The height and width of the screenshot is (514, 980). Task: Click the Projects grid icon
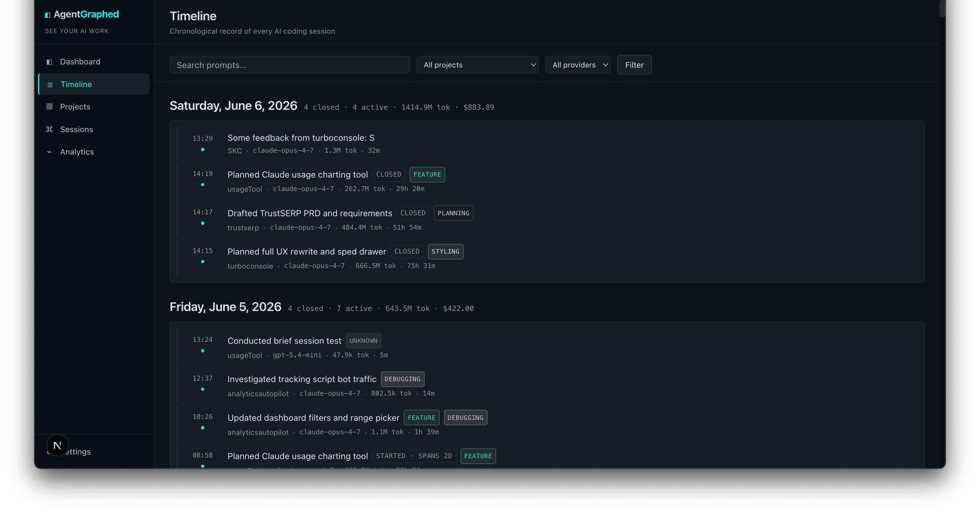[49, 106]
